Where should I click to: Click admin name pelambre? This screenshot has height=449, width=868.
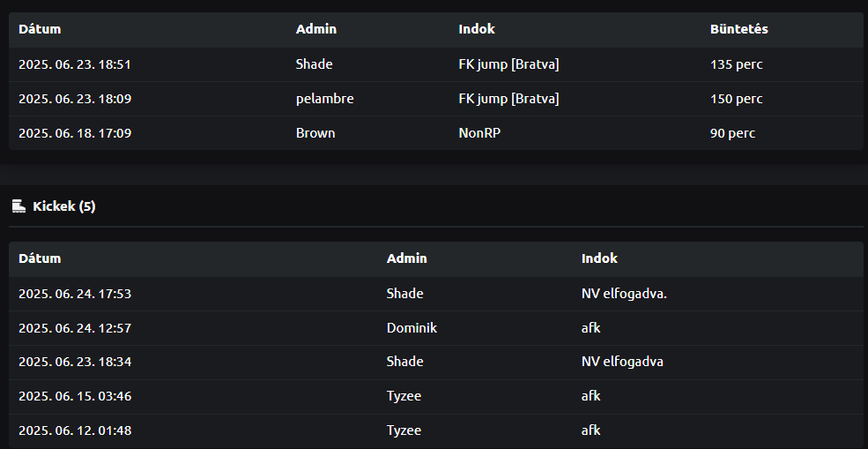click(x=324, y=99)
